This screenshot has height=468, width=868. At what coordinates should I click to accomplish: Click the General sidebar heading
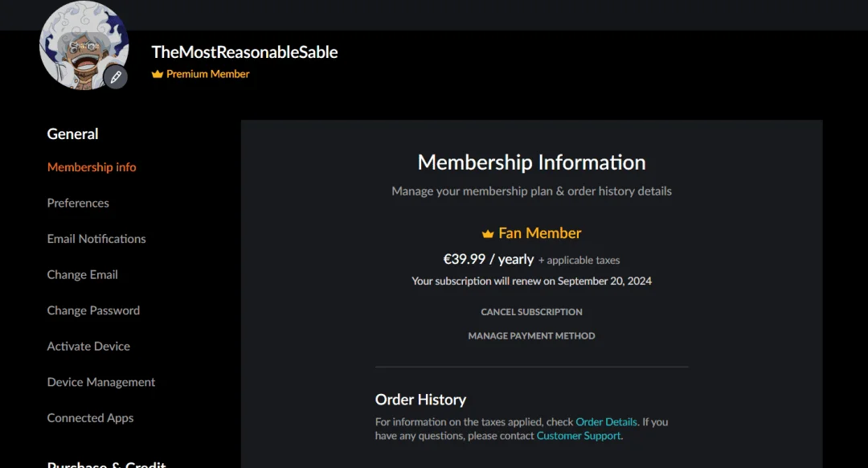pos(72,134)
